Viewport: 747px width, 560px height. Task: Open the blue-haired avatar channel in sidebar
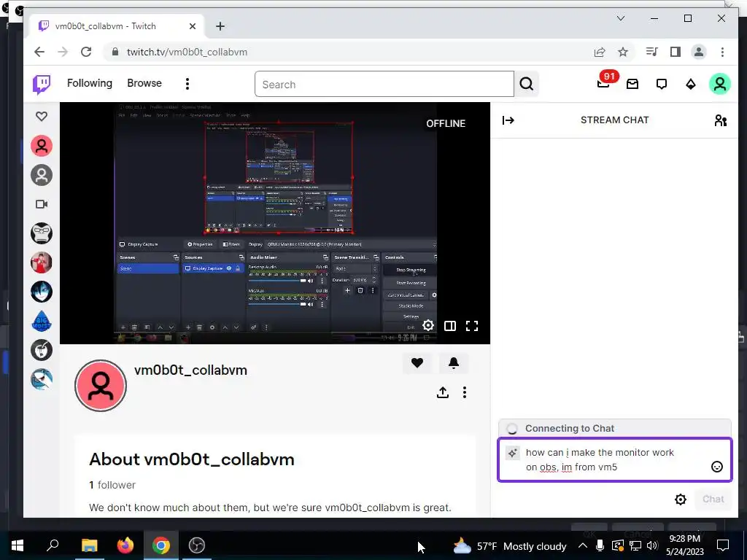(42, 292)
